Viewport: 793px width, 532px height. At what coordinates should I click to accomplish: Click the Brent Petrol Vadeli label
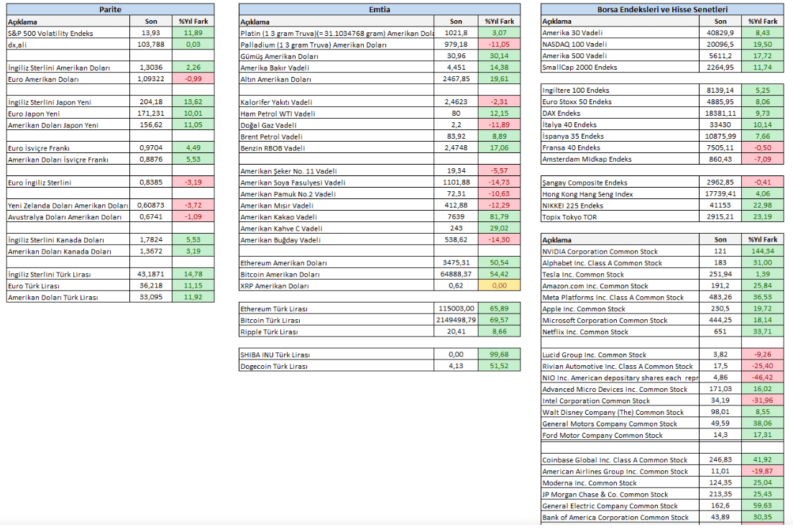coord(336,136)
